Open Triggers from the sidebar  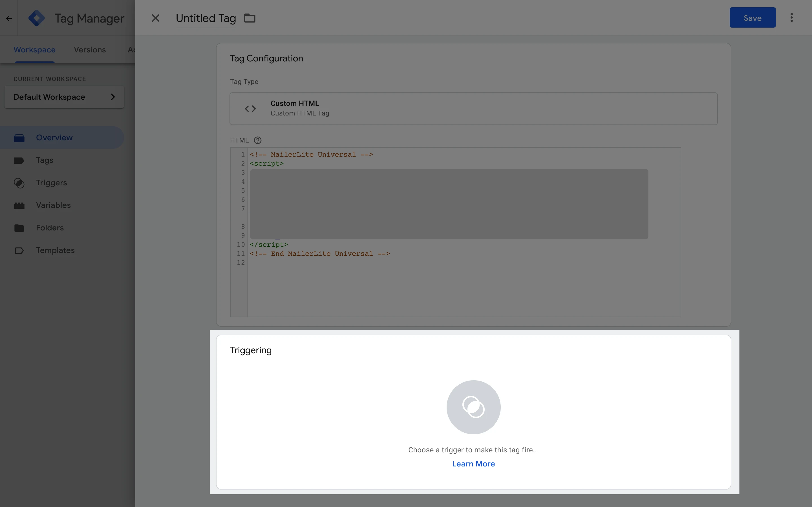click(x=51, y=183)
